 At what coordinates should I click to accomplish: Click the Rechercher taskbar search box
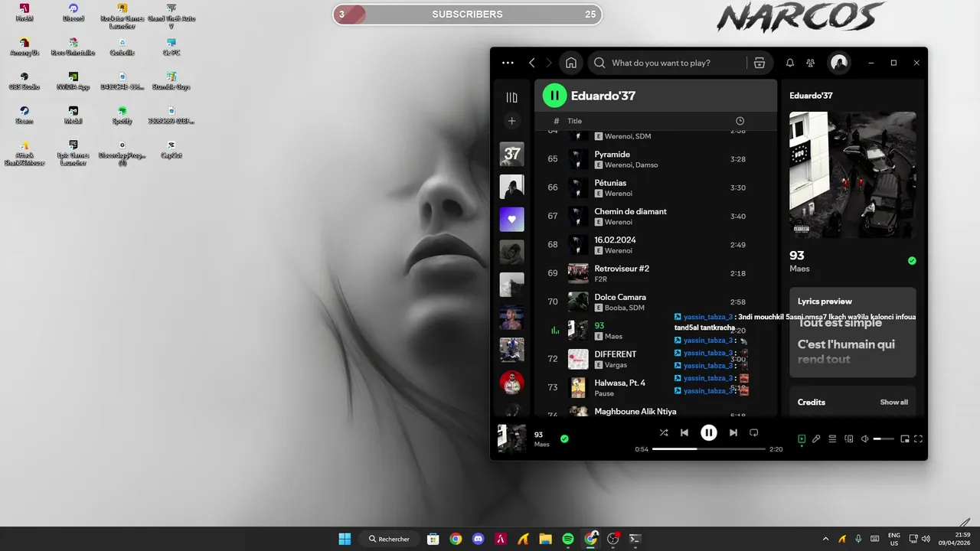(389, 539)
